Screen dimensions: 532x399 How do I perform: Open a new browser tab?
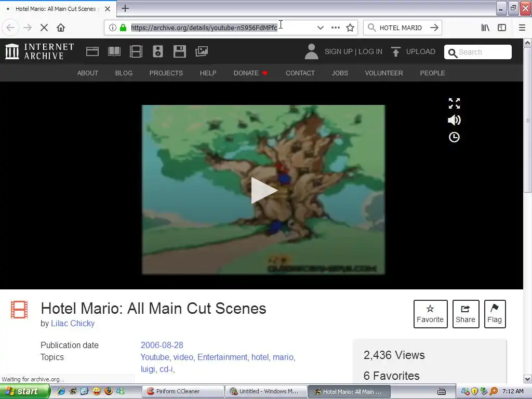click(x=125, y=8)
